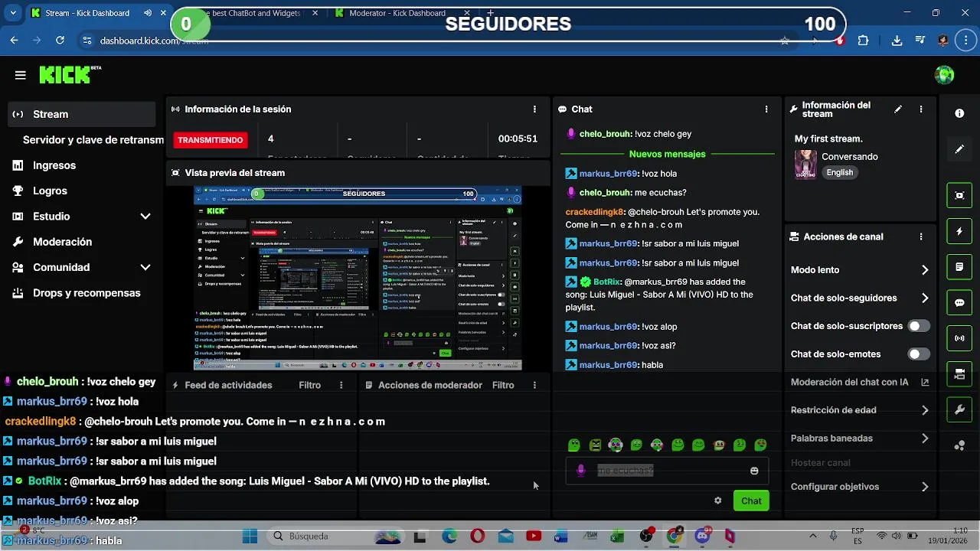The width and height of the screenshot is (980, 551).
Task: Open the Discord app in the taskbar
Action: coord(702,536)
